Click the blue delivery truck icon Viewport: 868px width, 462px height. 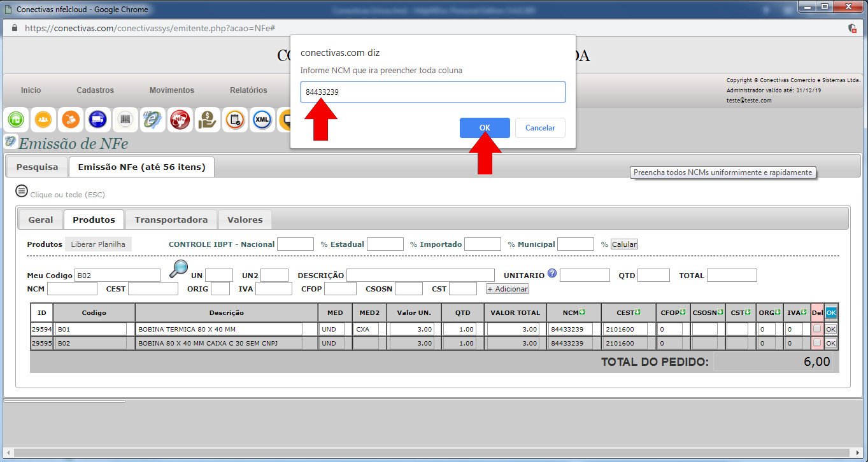[97, 120]
